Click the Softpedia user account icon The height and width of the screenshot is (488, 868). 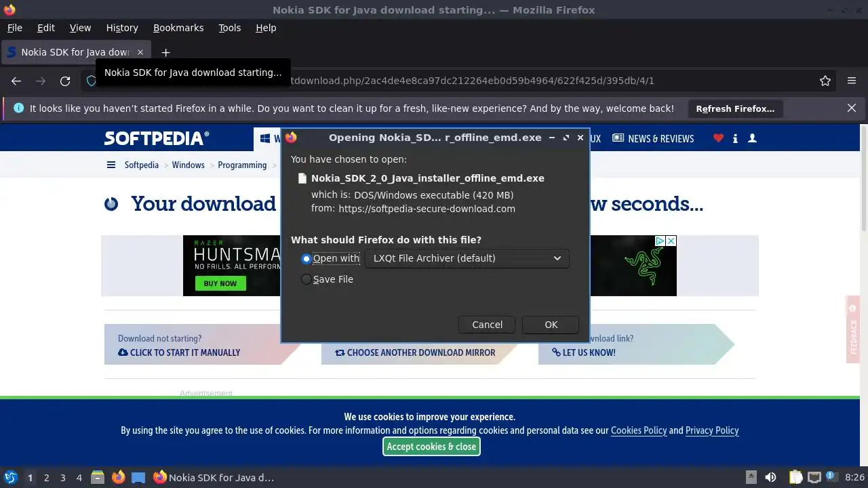[x=752, y=138]
